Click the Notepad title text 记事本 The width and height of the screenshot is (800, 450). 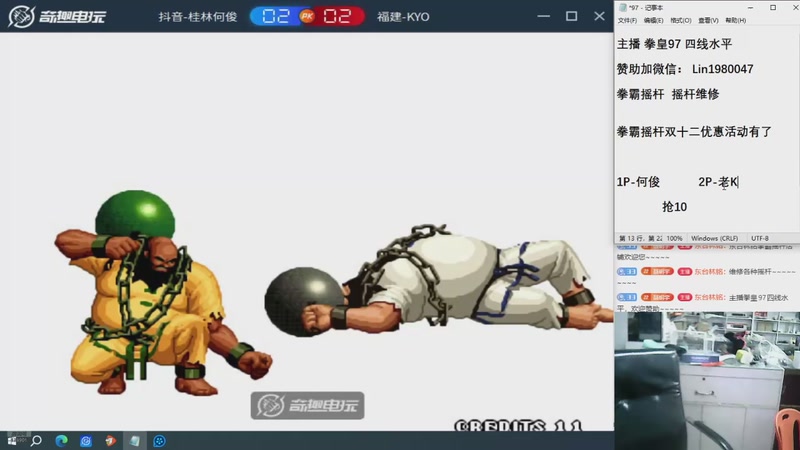tap(654, 8)
